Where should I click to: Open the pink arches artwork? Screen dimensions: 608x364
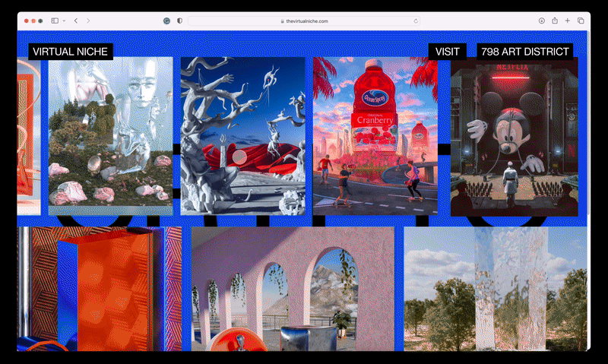point(293,289)
